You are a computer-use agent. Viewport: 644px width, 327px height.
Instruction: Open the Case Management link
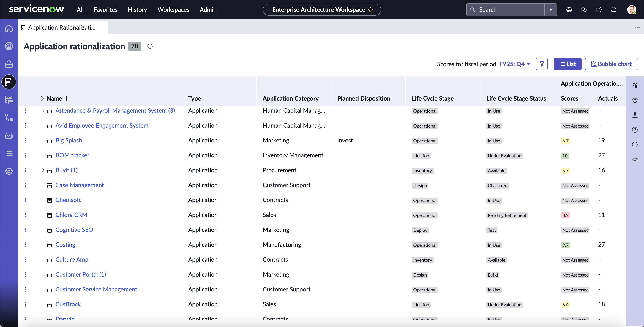coord(80,185)
